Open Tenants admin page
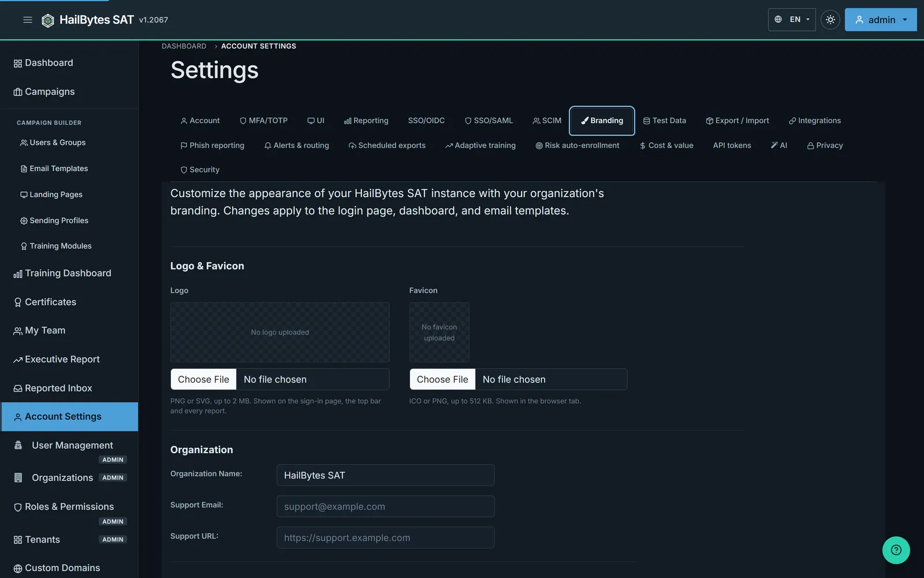The image size is (924, 578). click(69, 540)
